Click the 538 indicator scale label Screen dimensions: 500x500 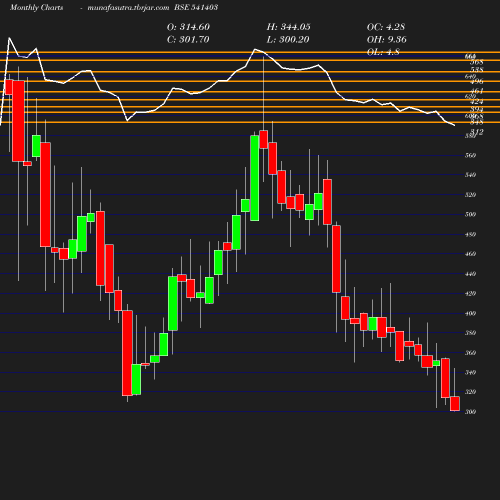pyautogui.click(x=477, y=69)
